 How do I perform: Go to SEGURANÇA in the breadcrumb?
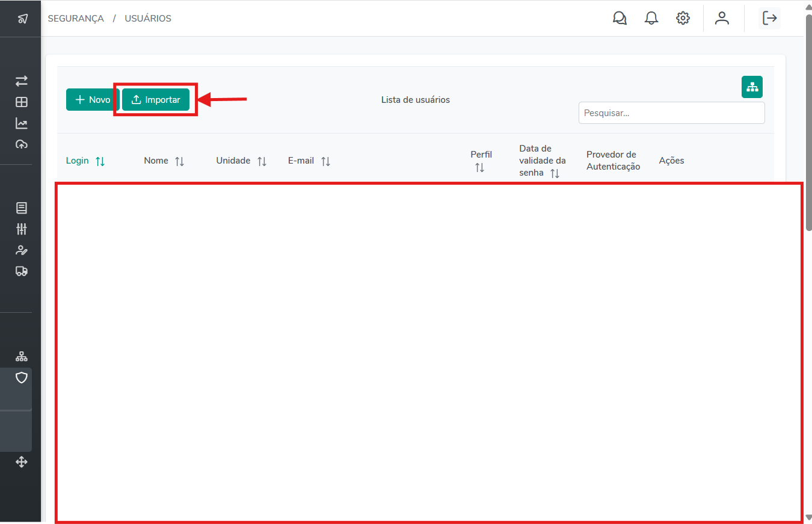click(x=76, y=19)
